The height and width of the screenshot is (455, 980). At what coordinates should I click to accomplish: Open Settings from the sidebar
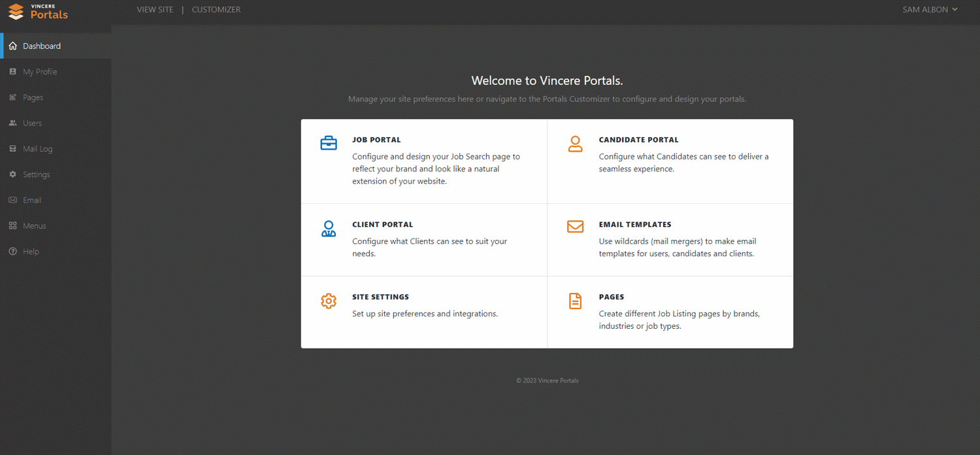[56, 175]
